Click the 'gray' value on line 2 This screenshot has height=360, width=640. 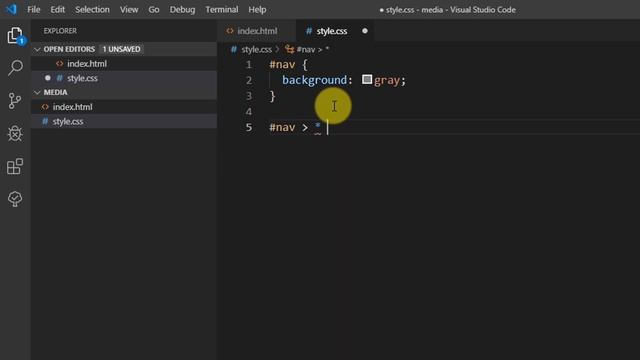(387, 80)
